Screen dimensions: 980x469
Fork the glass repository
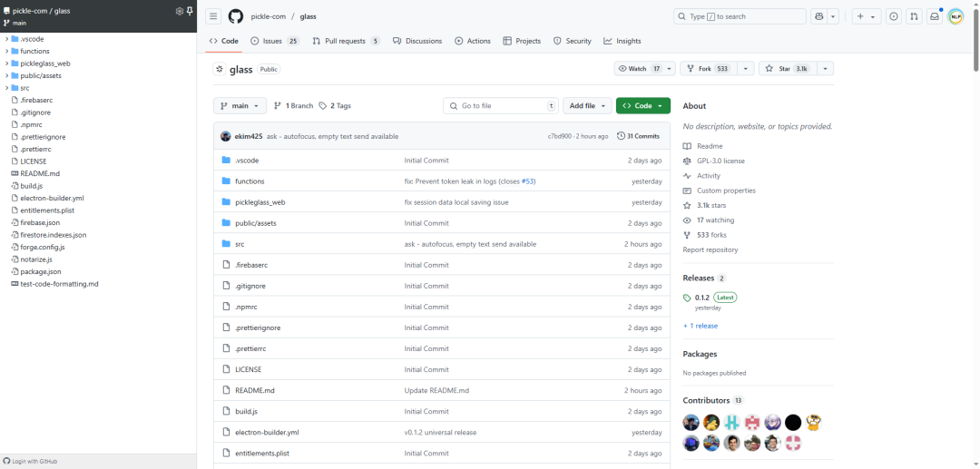708,69
